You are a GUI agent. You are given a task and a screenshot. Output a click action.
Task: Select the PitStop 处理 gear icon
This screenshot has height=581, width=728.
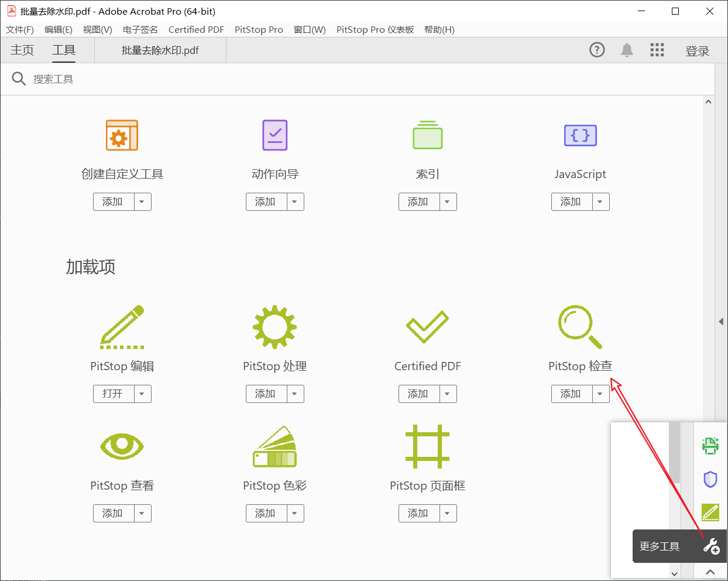pyautogui.click(x=274, y=327)
